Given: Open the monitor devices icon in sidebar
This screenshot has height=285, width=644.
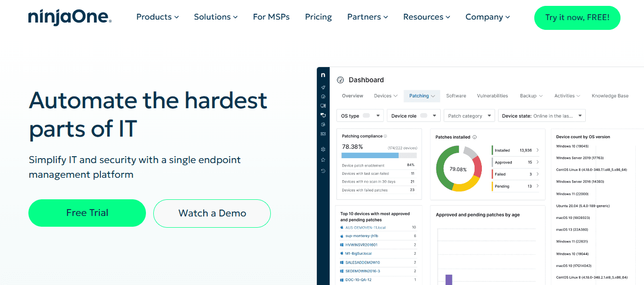Looking at the screenshot, I should (323, 106).
